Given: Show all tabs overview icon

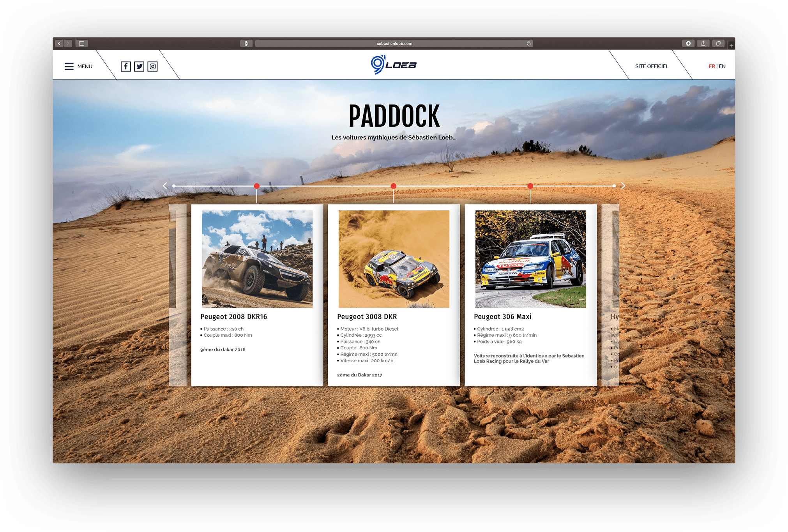Looking at the screenshot, I should pyautogui.click(x=718, y=43).
